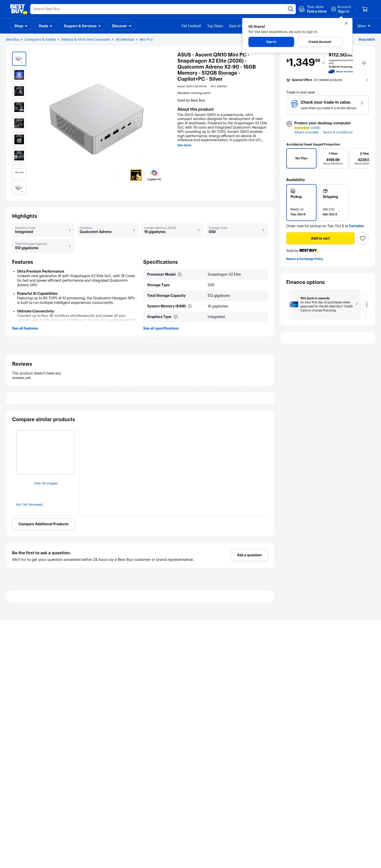Click the Snapdragon X2 Elite badge
Viewport: 381px width, 868px height.
coord(136,175)
